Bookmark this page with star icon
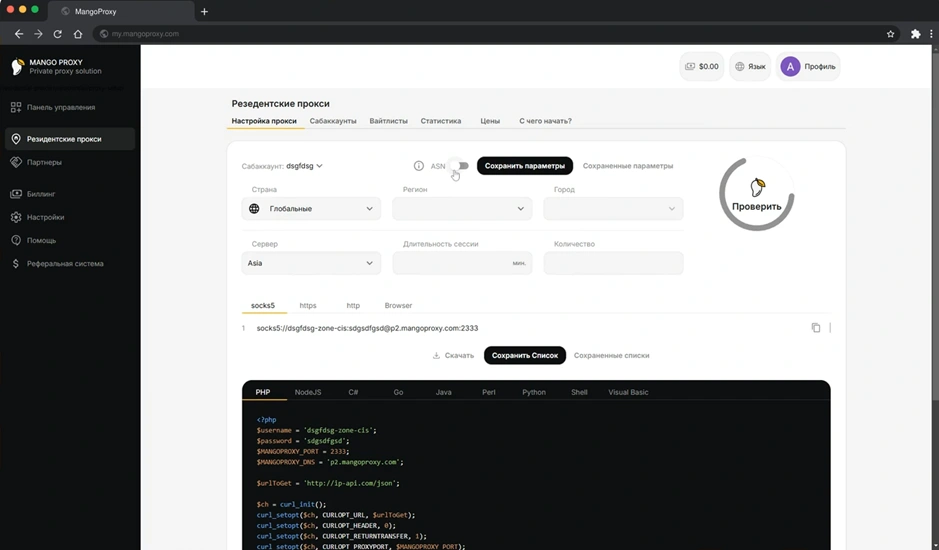This screenshot has width=939, height=550. pyautogui.click(x=890, y=34)
